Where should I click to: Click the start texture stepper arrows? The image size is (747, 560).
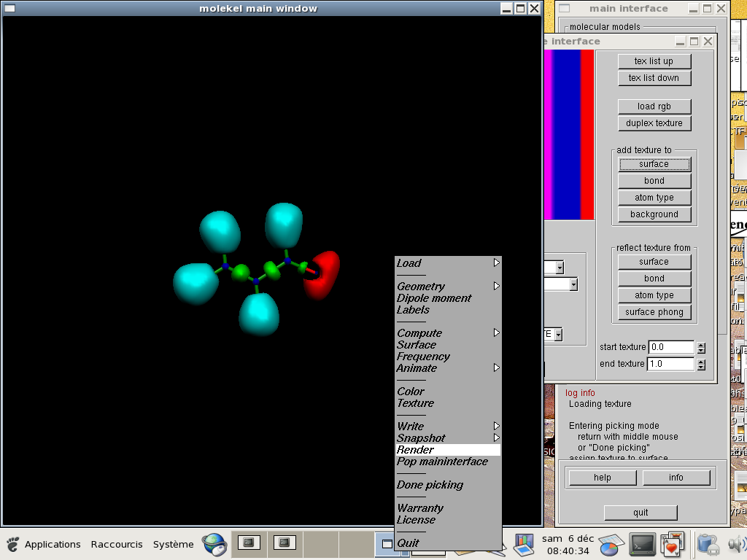[x=701, y=348]
